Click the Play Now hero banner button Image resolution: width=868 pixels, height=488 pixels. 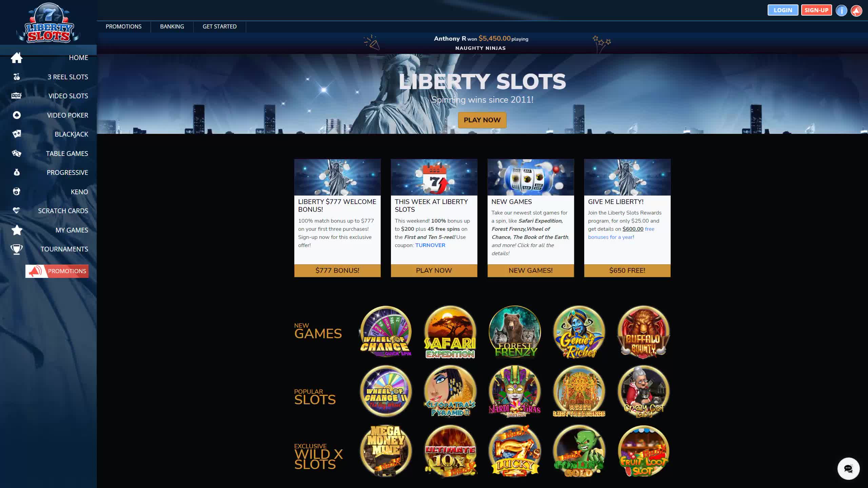point(482,120)
